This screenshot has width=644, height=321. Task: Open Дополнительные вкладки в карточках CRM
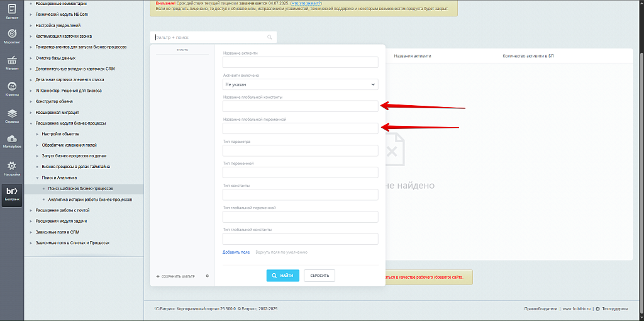pyautogui.click(x=75, y=69)
